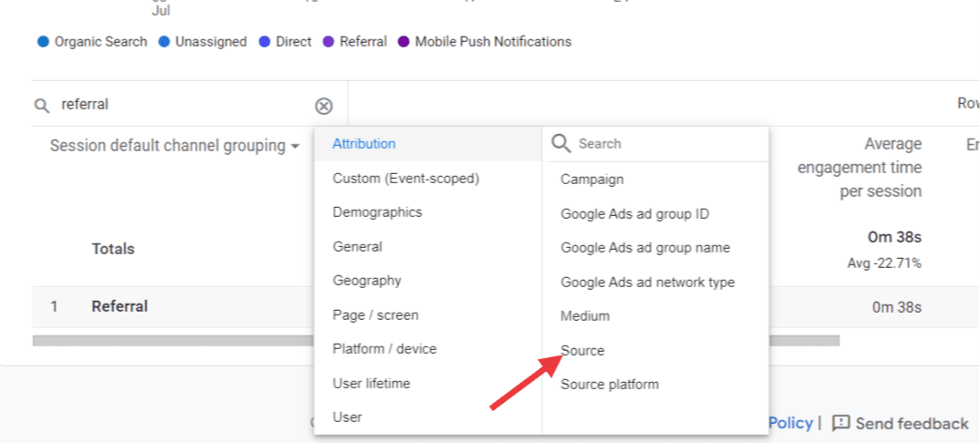Toggle the Organic Search legend dot
Viewport: 980px width, 443px height.
(43, 43)
